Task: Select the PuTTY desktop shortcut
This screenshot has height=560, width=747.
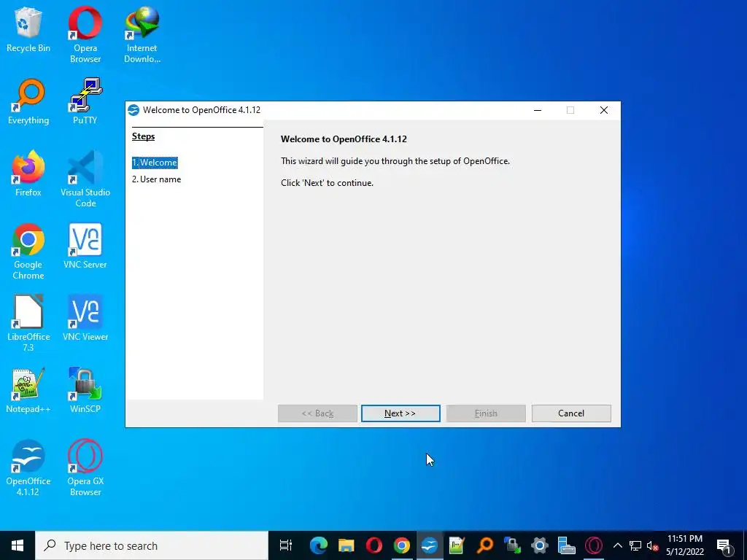Action: pos(85,101)
